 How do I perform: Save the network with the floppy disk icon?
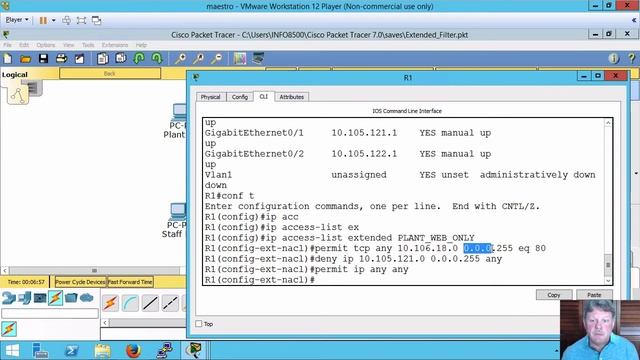43,59
